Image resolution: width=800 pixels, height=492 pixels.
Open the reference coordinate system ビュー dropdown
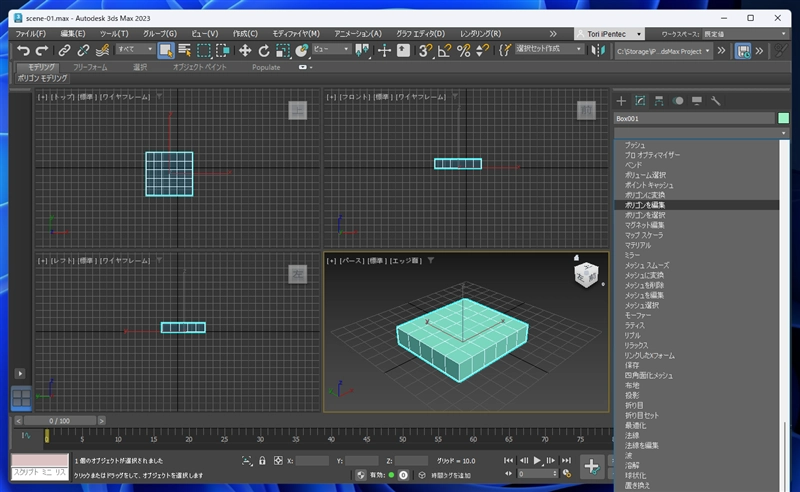tap(331, 49)
